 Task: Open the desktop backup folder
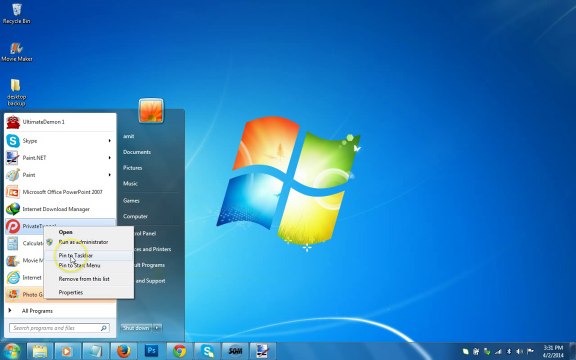click(16, 92)
